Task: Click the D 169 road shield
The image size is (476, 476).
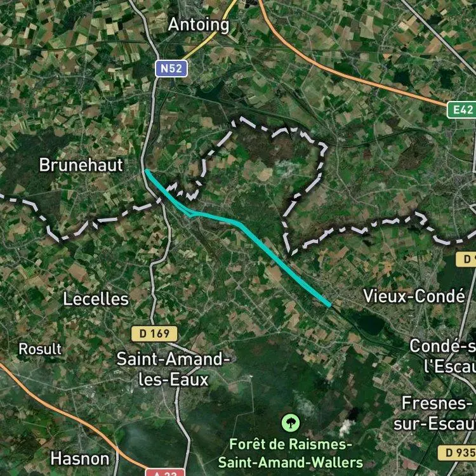Action: tap(154, 334)
